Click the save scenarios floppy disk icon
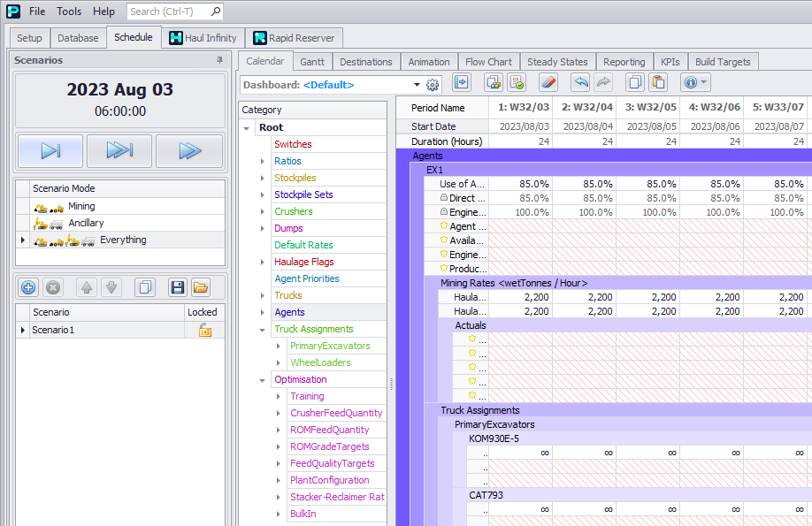The width and height of the screenshot is (812, 526). click(176, 287)
